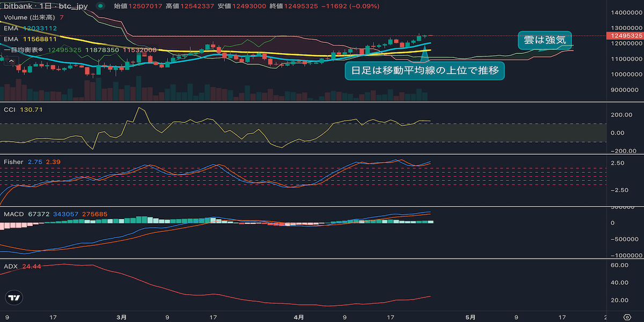Click the 5月 marker on time axis
This screenshot has width=644, height=322.
[x=470, y=317]
